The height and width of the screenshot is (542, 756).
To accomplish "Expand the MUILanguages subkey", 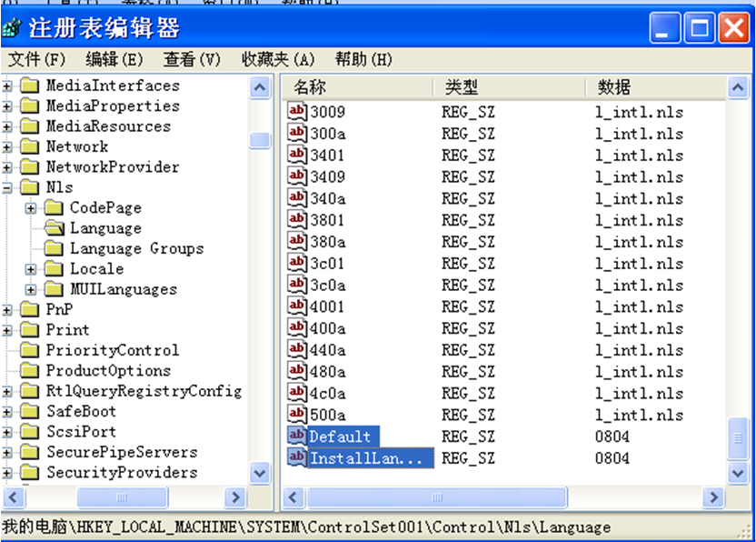I will coord(31,290).
